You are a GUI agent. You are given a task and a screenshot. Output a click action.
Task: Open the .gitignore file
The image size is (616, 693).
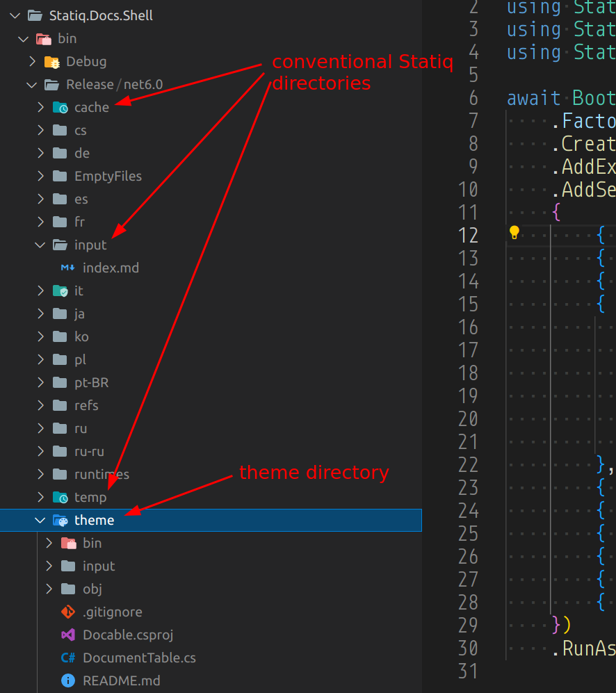pos(113,612)
